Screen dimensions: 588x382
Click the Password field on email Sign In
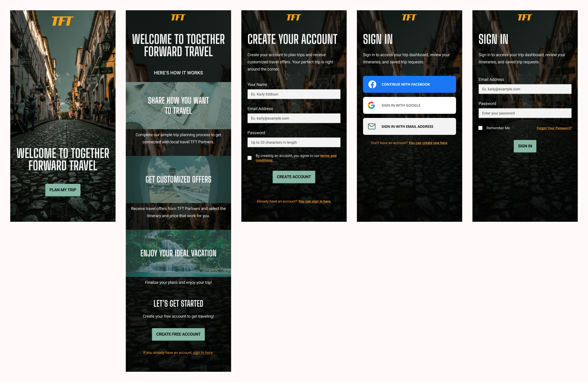525,113
